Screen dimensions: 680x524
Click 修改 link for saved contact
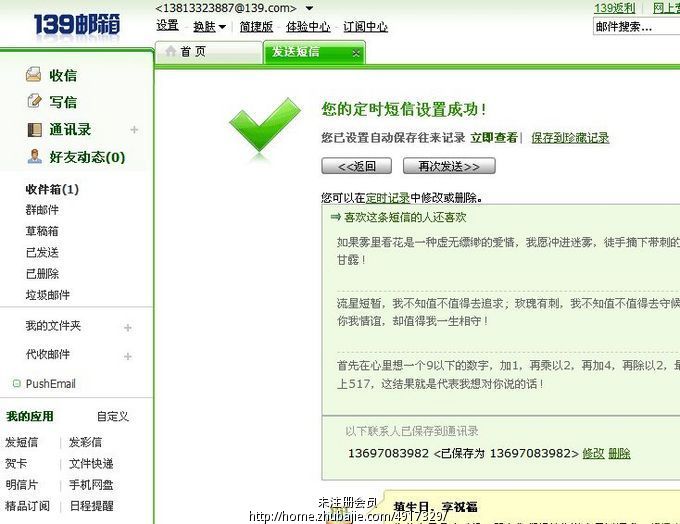pyautogui.click(x=593, y=453)
